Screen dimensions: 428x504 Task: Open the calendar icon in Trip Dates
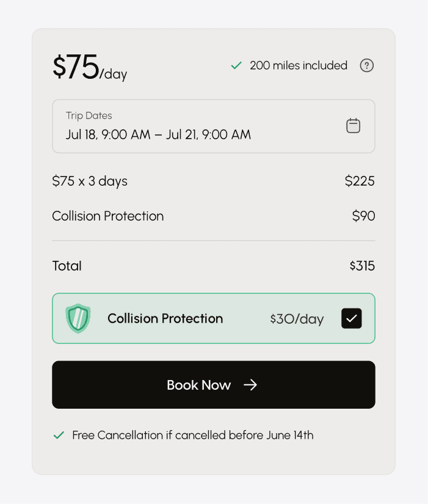click(353, 126)
